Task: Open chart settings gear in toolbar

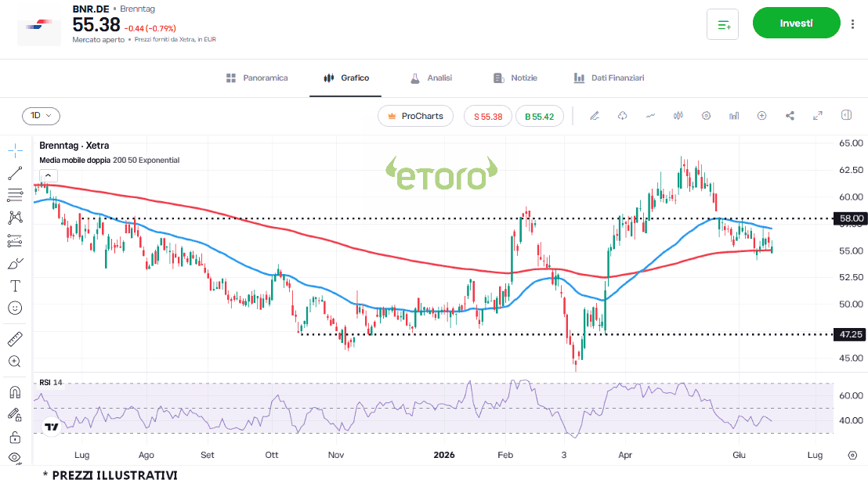Action: [x=706, y=116]
